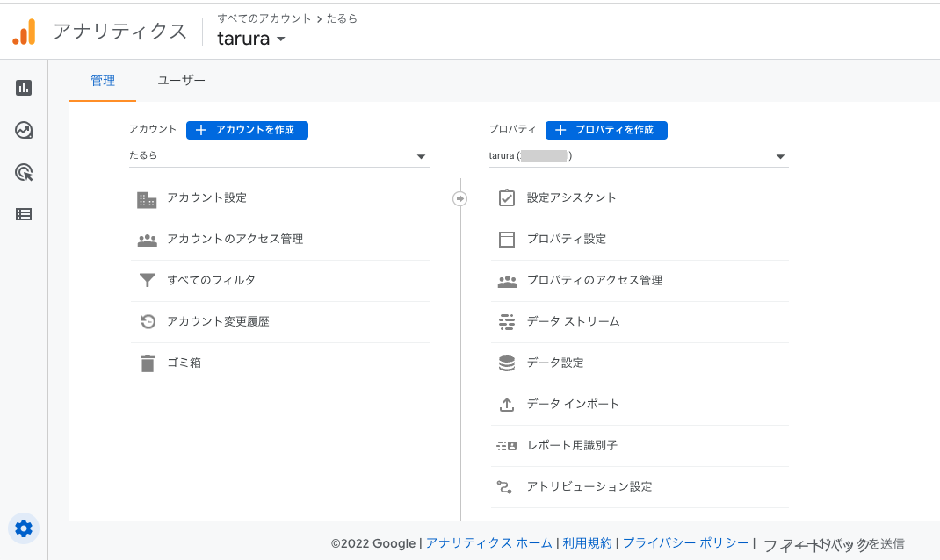Click the アナリティクス product title
Screen dimensions: 940x560
click(119, 31)
